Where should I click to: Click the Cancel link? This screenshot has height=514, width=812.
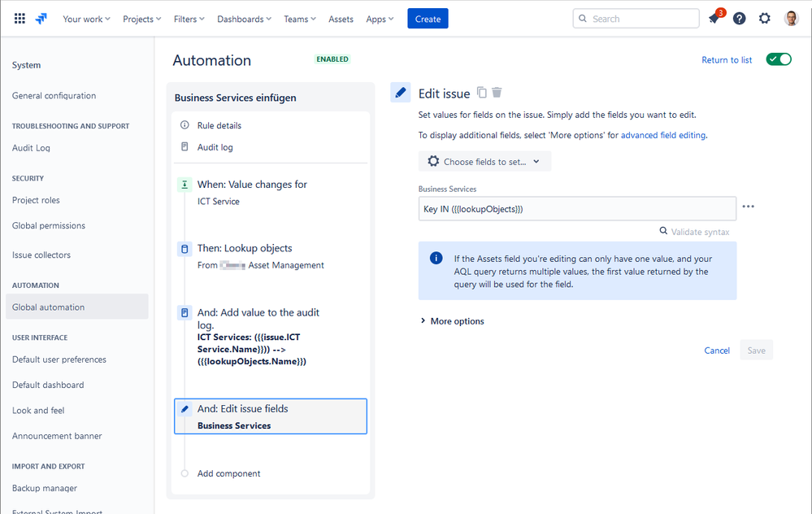point(717,351)
